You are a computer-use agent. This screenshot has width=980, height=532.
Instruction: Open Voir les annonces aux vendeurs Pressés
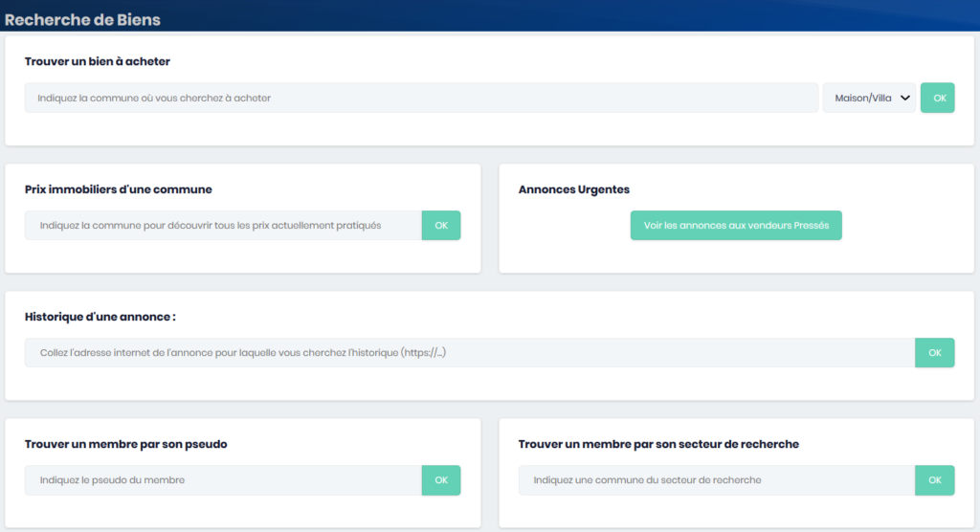click(x=736, y=226)
